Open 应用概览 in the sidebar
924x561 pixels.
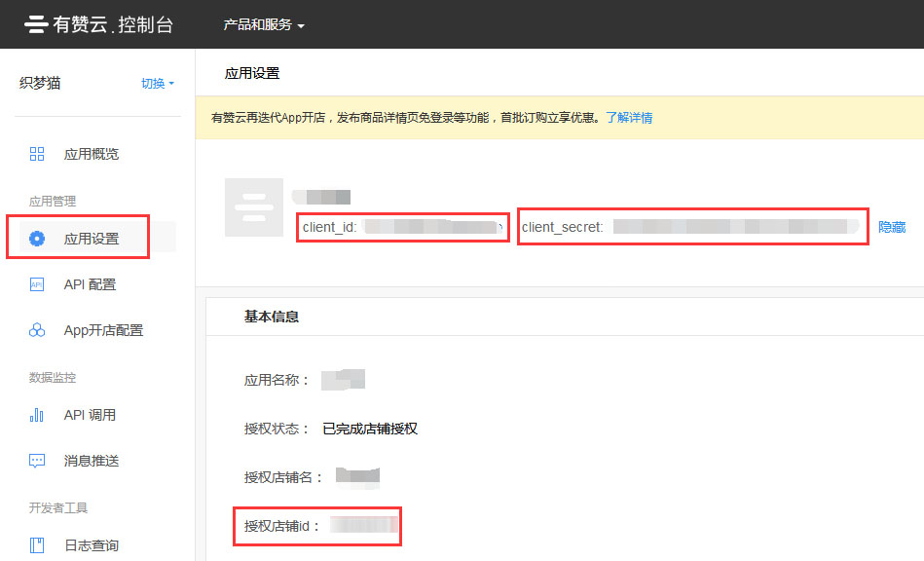click(92, 154)
